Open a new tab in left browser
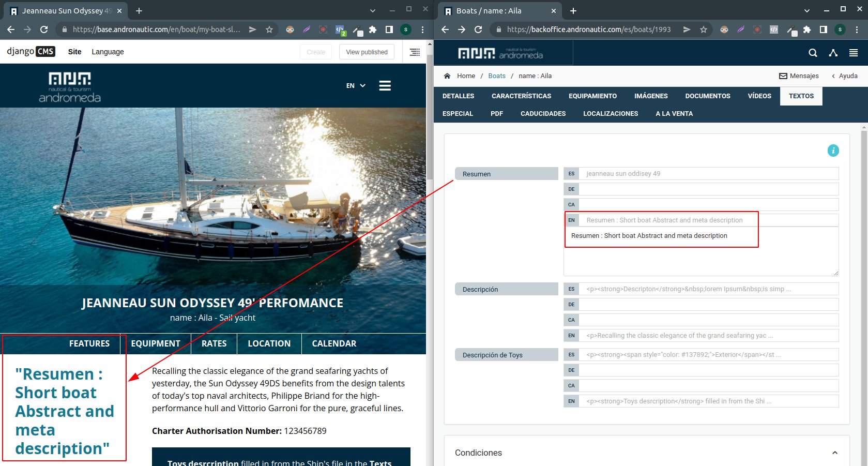868x466 pixels. tap(139, 10)
